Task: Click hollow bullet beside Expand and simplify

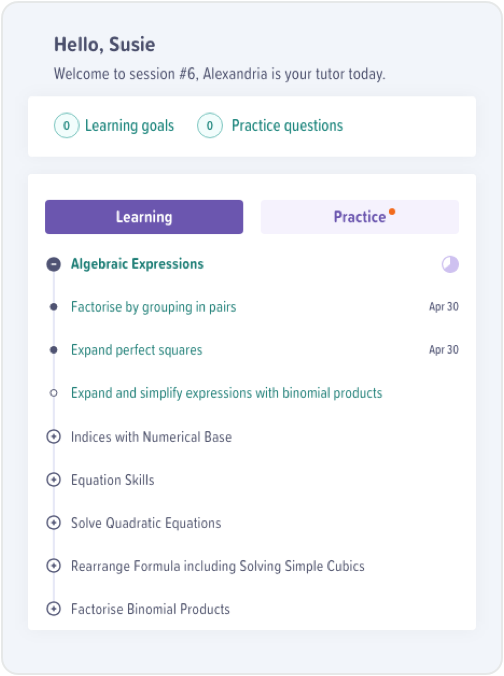Action: point(53,393)
